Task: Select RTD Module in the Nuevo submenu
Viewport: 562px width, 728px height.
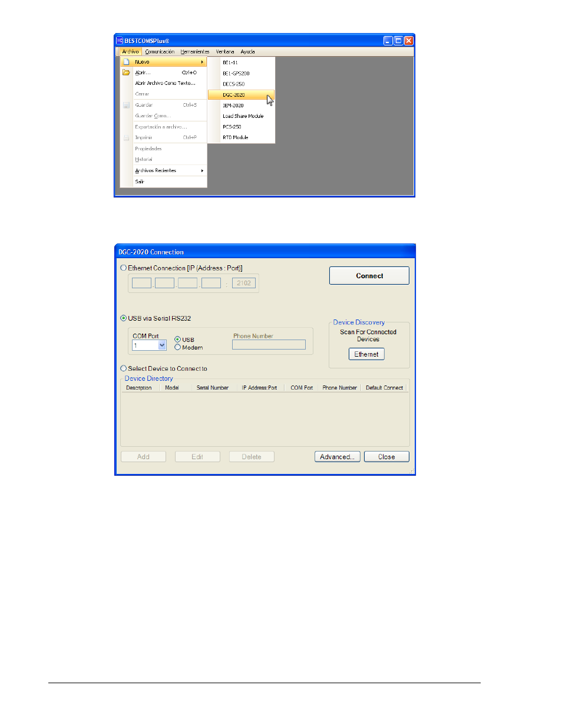Action: (x=242, y=137)
